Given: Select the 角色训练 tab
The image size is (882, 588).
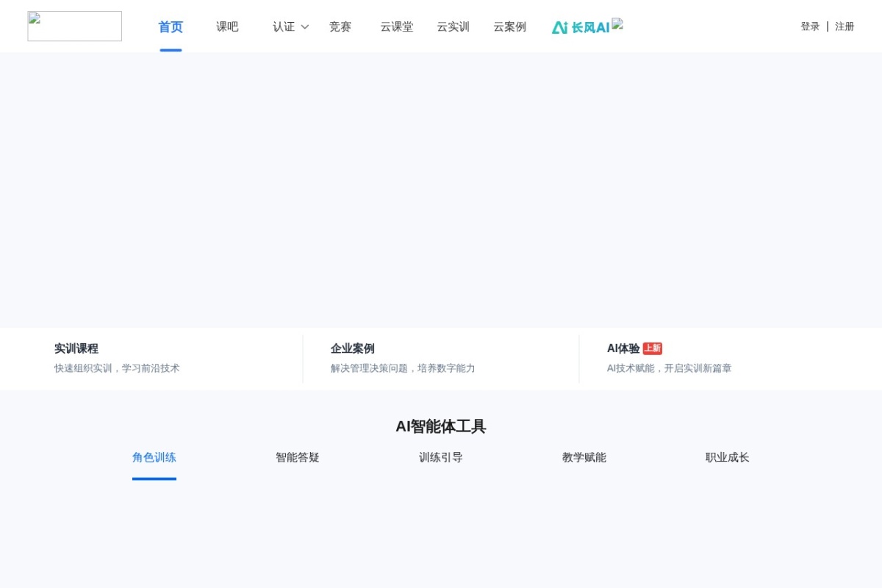Looking at the screenshot, I should point(154,457).
